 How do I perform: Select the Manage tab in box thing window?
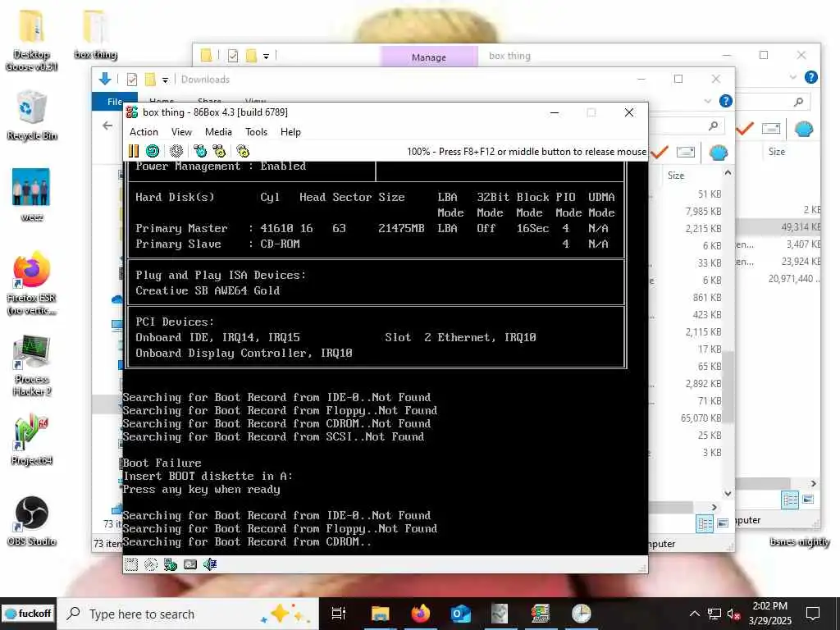[x=428, y=57]
